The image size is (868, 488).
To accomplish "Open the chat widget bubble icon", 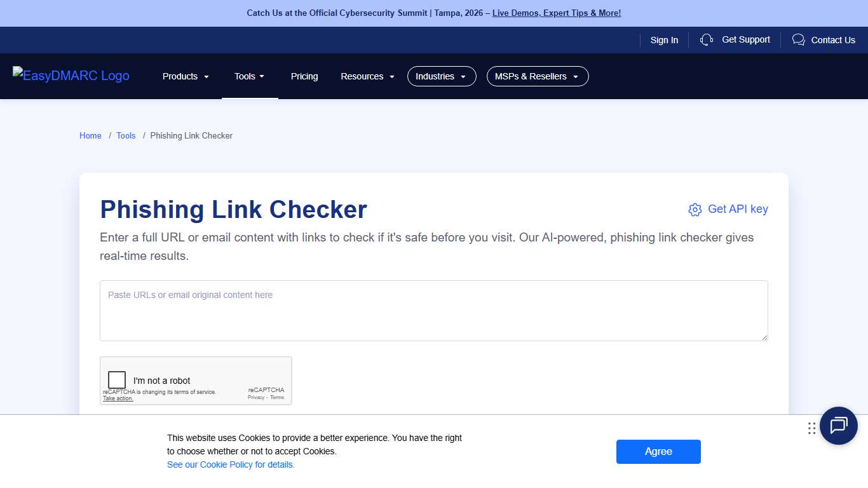I will [838, 426].
